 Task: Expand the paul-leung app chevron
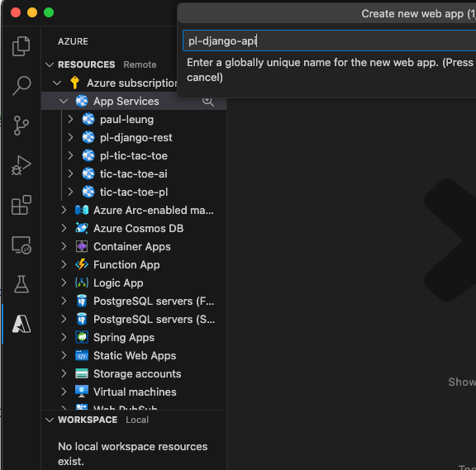coord(70,119)
